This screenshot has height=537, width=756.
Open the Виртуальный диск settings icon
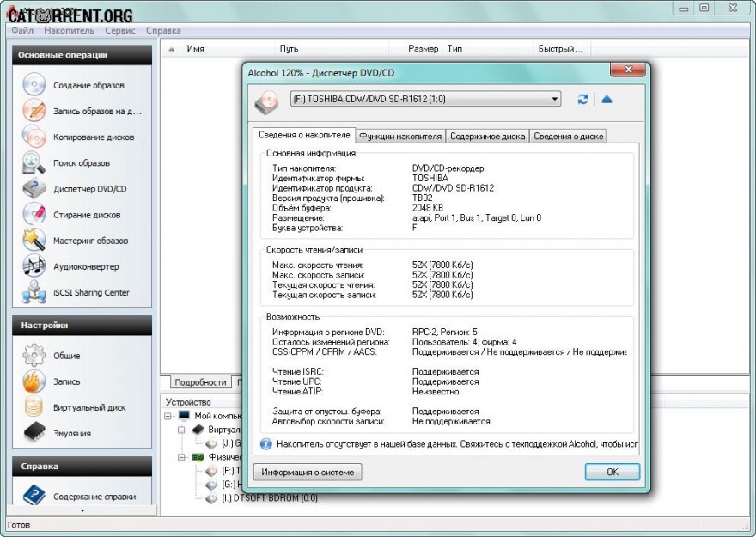tap(34, 407)
